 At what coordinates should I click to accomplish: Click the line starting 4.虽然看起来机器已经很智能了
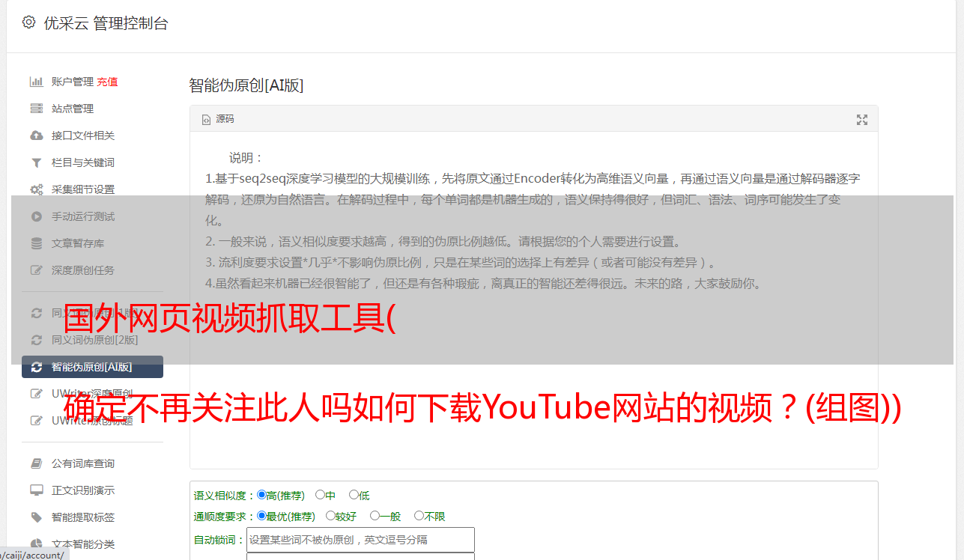(x=484, y=284)
